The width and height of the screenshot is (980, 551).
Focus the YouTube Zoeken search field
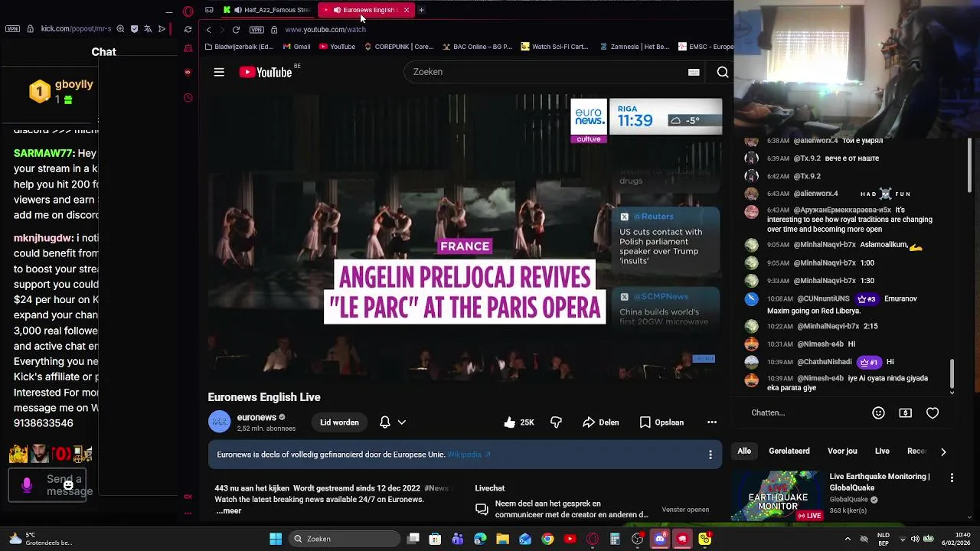point(544,72)
